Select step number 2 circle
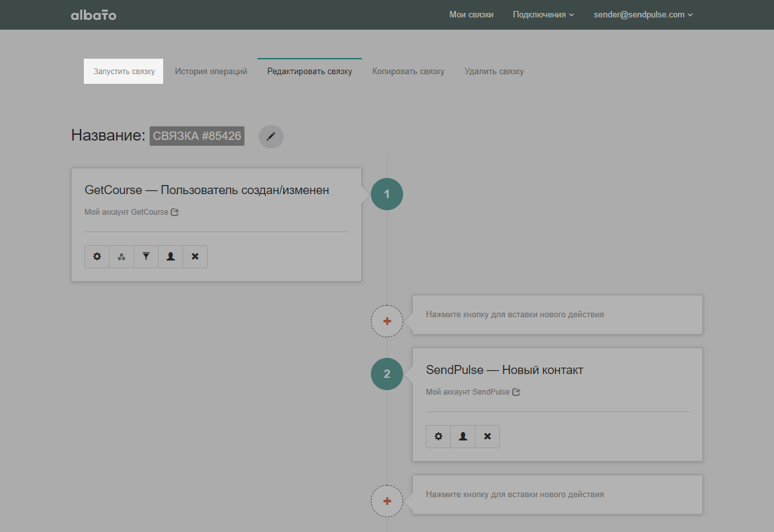This screenshot has width=774, height=532. pos(387,374)
